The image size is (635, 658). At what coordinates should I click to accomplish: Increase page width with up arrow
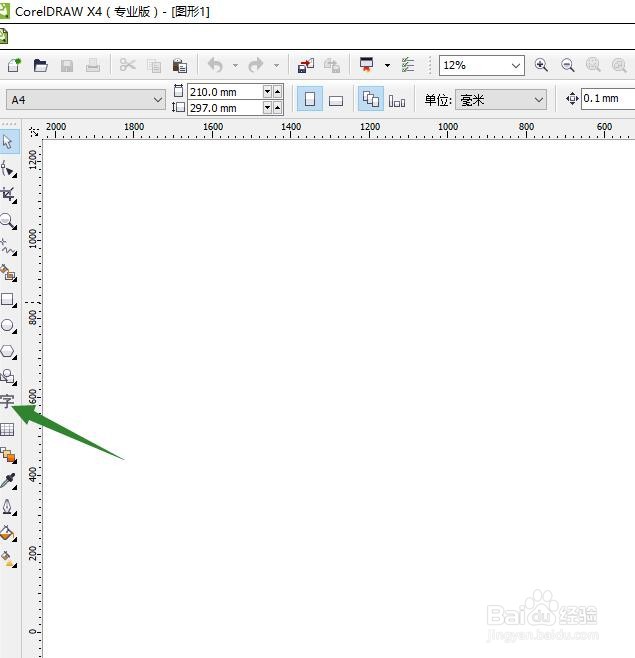277,91
